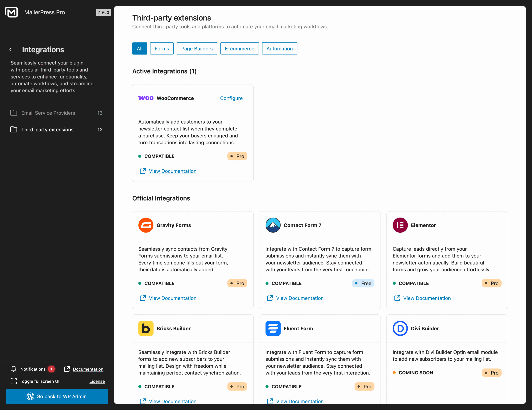
Task: Click the WordPress logo in the button
Action: tap(30, 396)
